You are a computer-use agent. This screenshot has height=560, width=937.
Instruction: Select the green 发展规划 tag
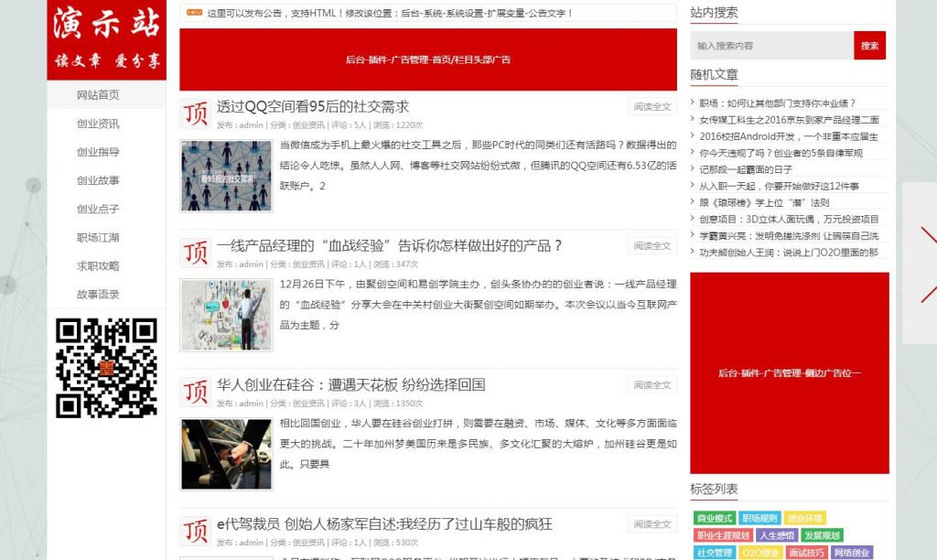[823, 535]
